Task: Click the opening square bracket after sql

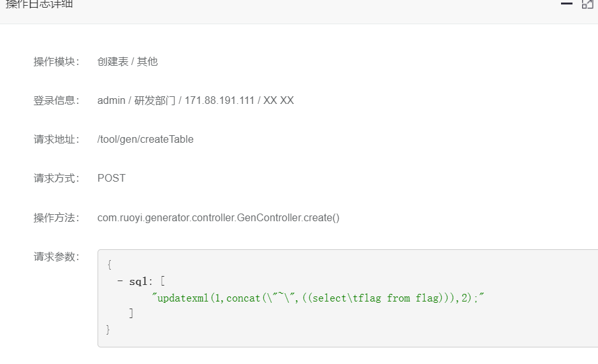Action: [x=163, y=281]
